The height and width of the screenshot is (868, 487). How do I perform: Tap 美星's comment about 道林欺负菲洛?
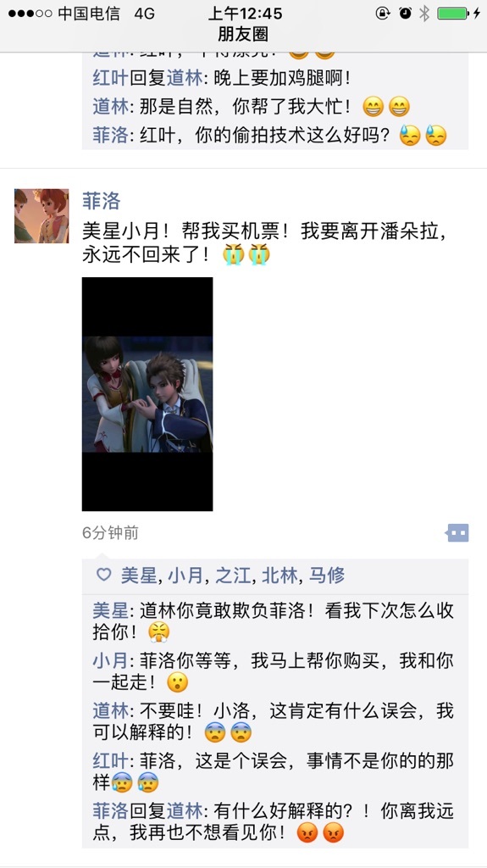(x=274, y=621)
